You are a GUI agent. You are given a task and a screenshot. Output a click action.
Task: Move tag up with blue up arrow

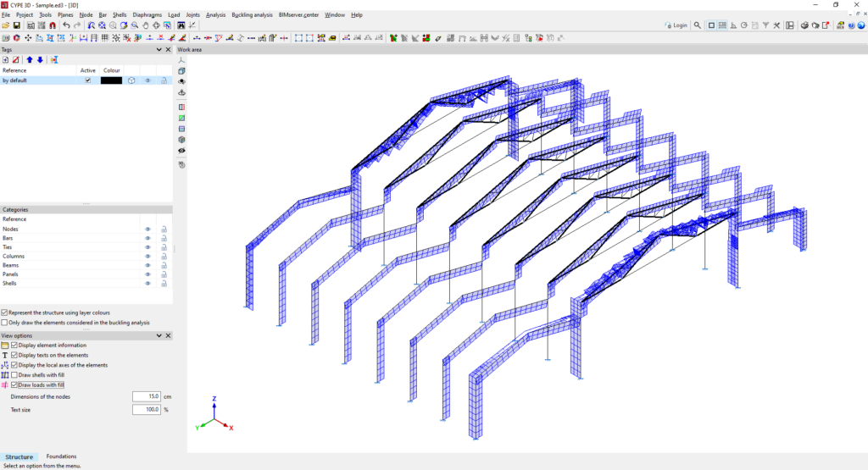pyautogui.click(x=30, y=60)
